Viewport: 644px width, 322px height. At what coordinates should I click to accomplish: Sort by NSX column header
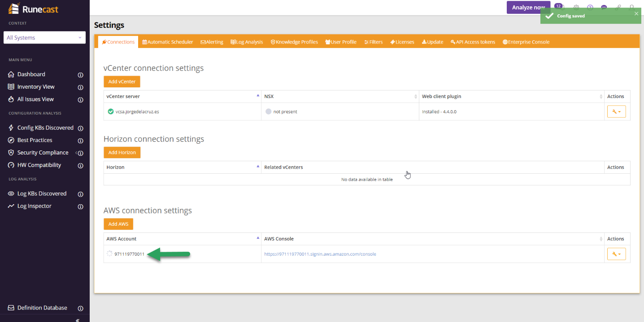(340, 96)
